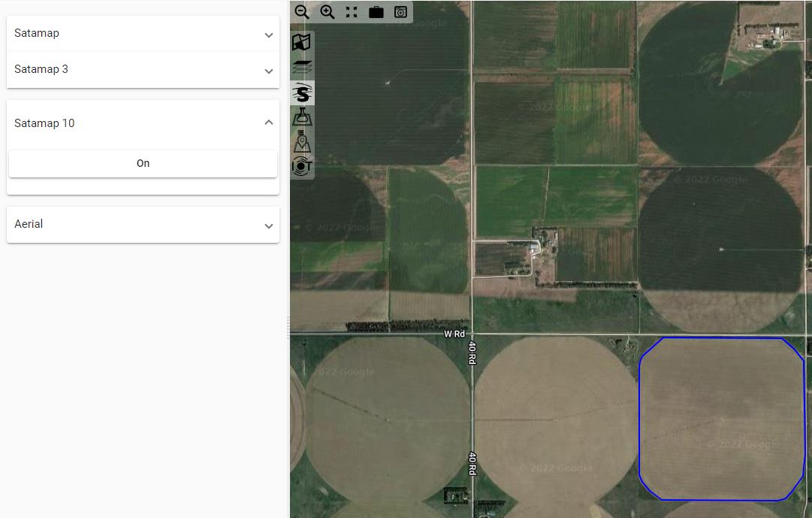The image size is (812, 518).
Task: Turn on Satamap 10 with On button
Action: tap(143, 163)
